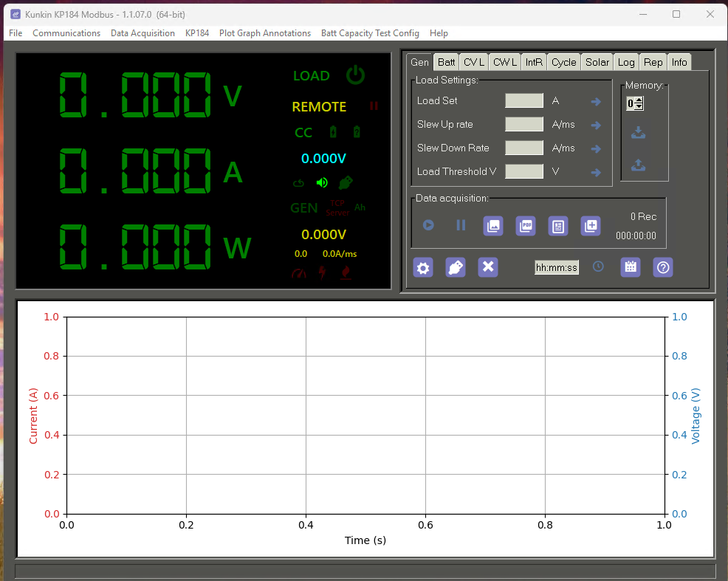Click the GEN mode indicator text
Screen dimensions: 728x581
[304, 208]
